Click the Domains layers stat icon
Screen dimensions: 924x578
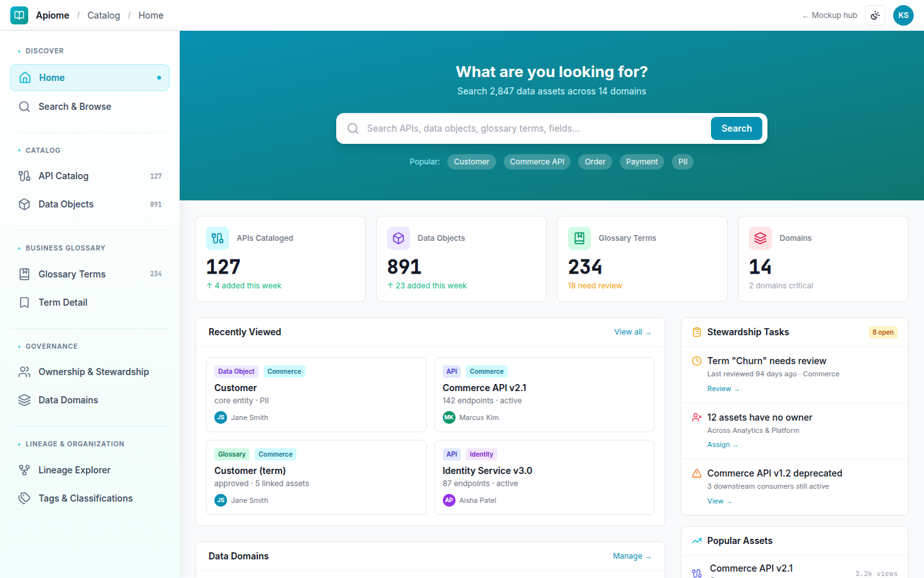point(760,238)
